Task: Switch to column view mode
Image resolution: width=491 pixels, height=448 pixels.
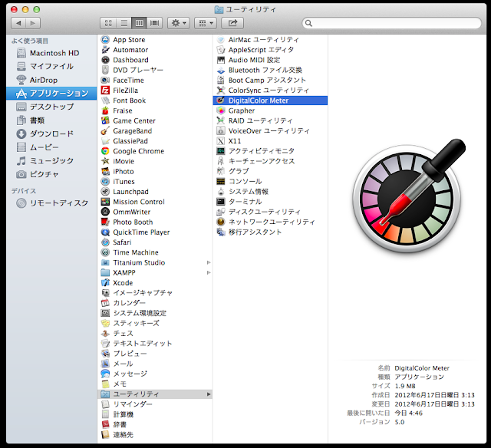Action: coord(139,23)
